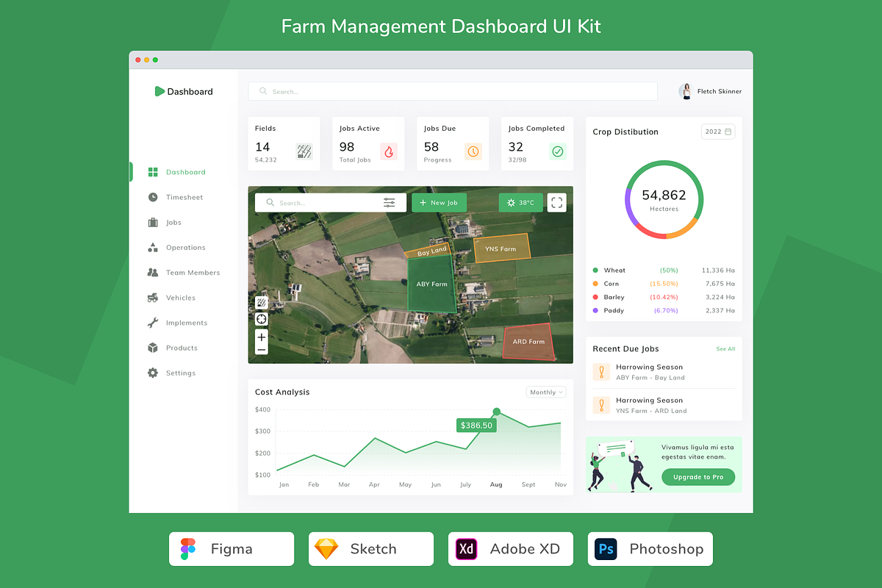
Task: Click the warning icon for ABY Farm job
Action: click(x=601, y=372)
